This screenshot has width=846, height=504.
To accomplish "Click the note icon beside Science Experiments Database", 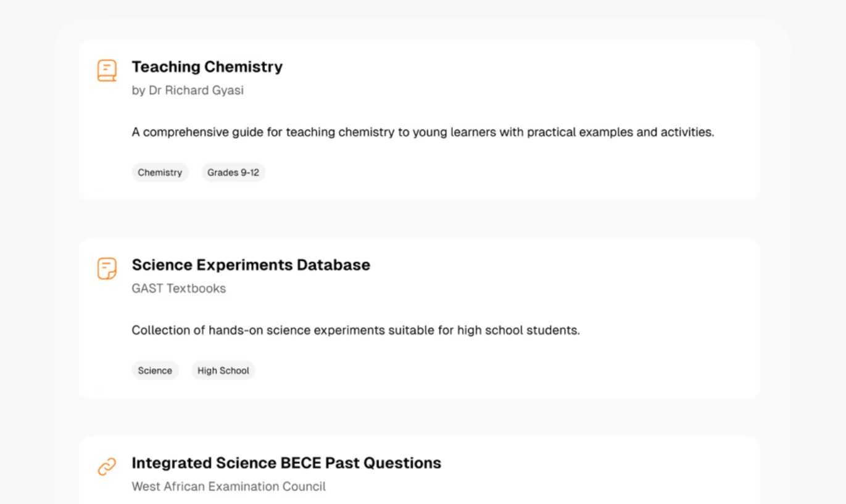I will [107, 268].
